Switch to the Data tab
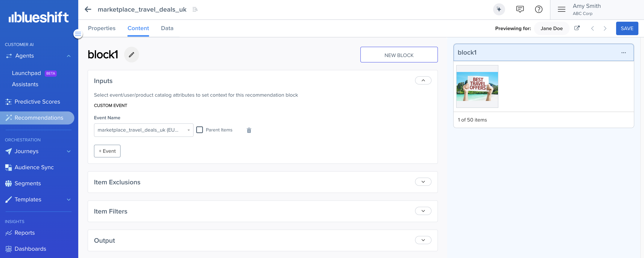The width and height of the screenshot is (644, 258). coord(167,28)
